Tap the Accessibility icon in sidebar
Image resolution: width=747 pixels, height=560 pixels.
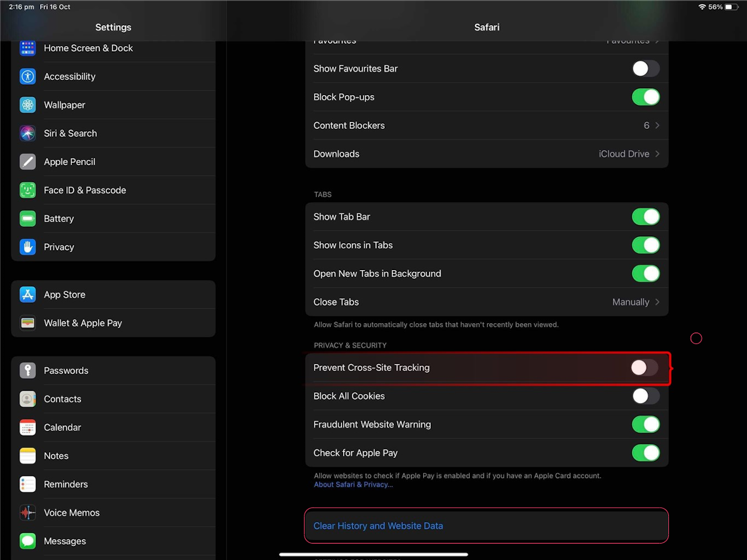[x=27, y=76]
